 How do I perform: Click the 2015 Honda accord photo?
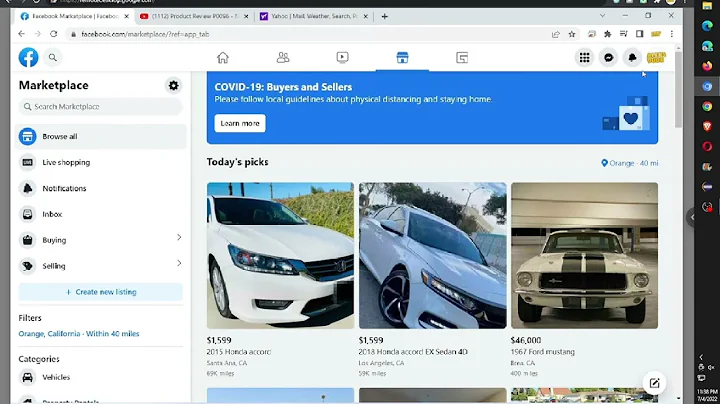point(281,256)
